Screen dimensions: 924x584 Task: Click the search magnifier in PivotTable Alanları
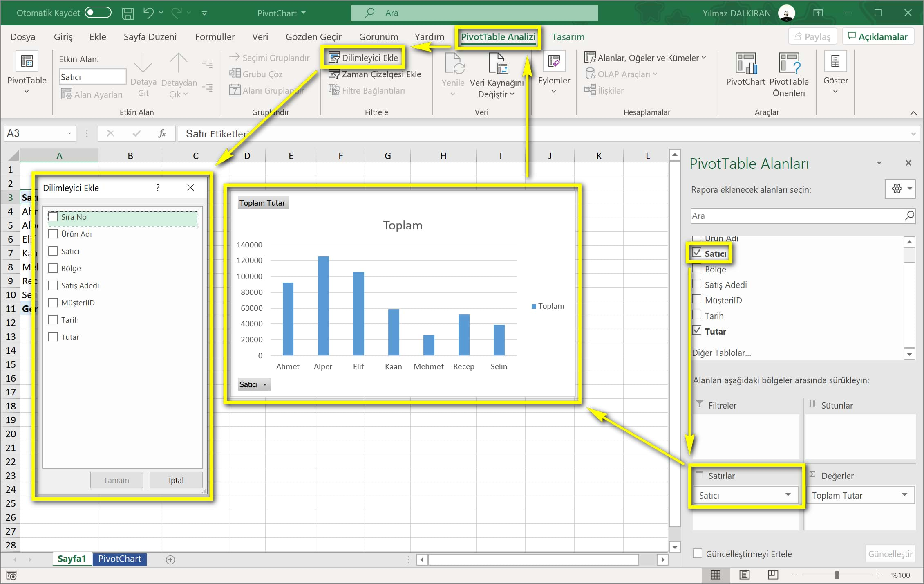909,216
